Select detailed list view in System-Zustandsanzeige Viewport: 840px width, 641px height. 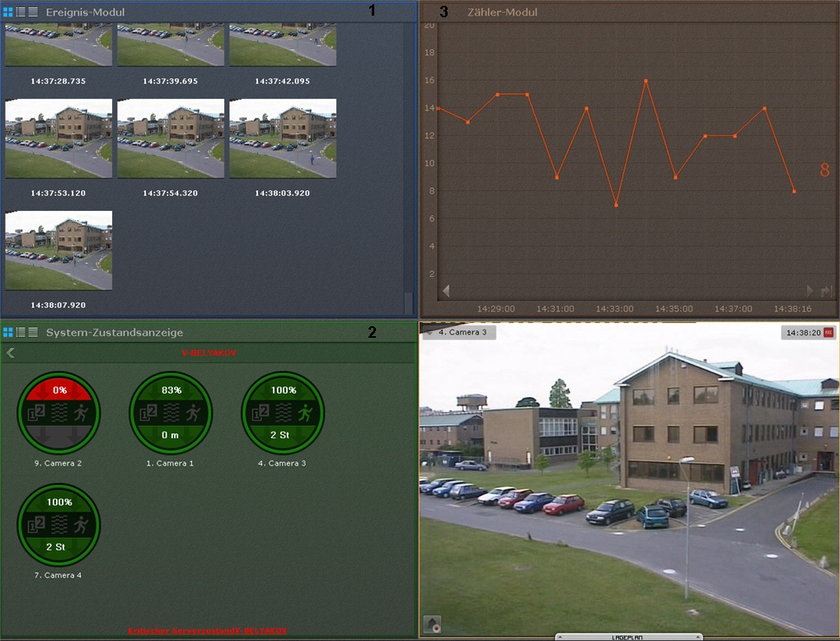[x=21, y=332]
